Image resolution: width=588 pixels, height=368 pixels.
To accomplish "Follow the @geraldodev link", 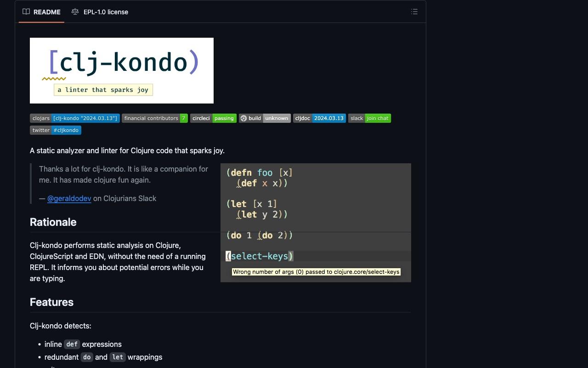I will click(x=69, y=198).
